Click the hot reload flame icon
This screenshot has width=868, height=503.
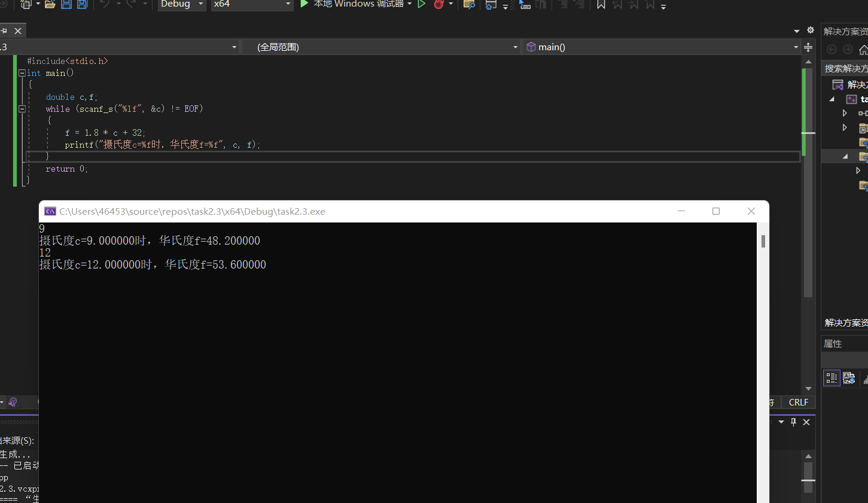click(x=438, y=4)
